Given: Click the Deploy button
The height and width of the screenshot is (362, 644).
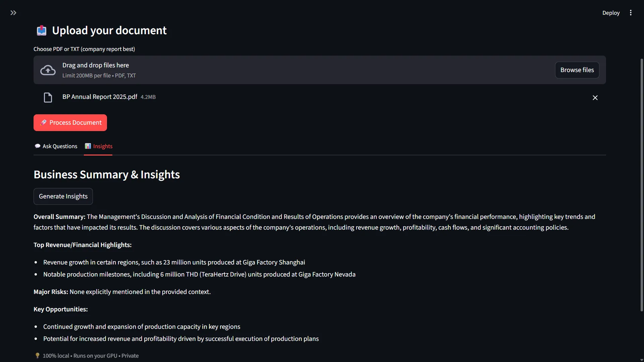Looking at the screenshot, I should [x=611, y=13].
